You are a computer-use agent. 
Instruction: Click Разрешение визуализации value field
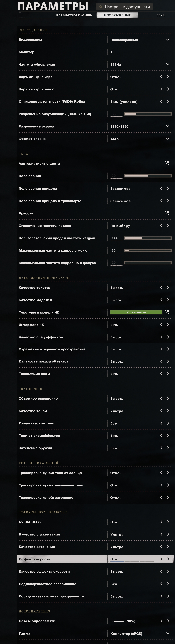pyautogui.click(x=116, y=114)
